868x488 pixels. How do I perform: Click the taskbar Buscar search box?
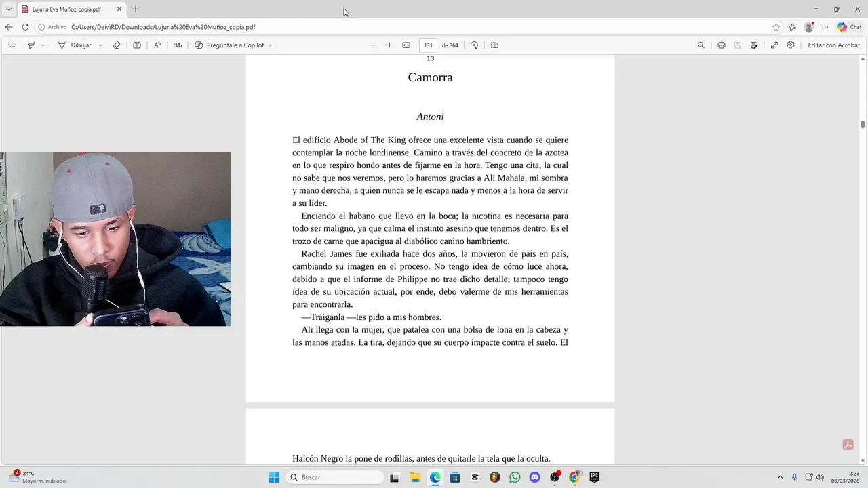tap(335, 477)
